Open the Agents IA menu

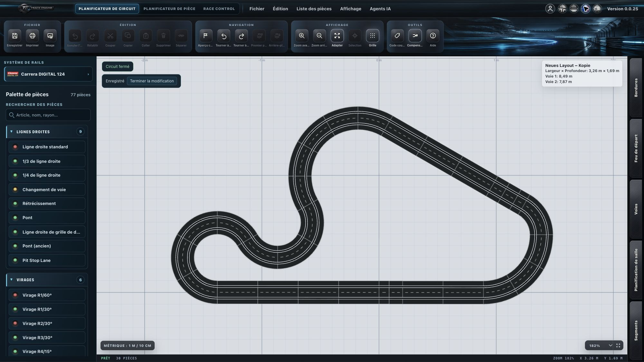pyautogui.click(x=380, y=8)
